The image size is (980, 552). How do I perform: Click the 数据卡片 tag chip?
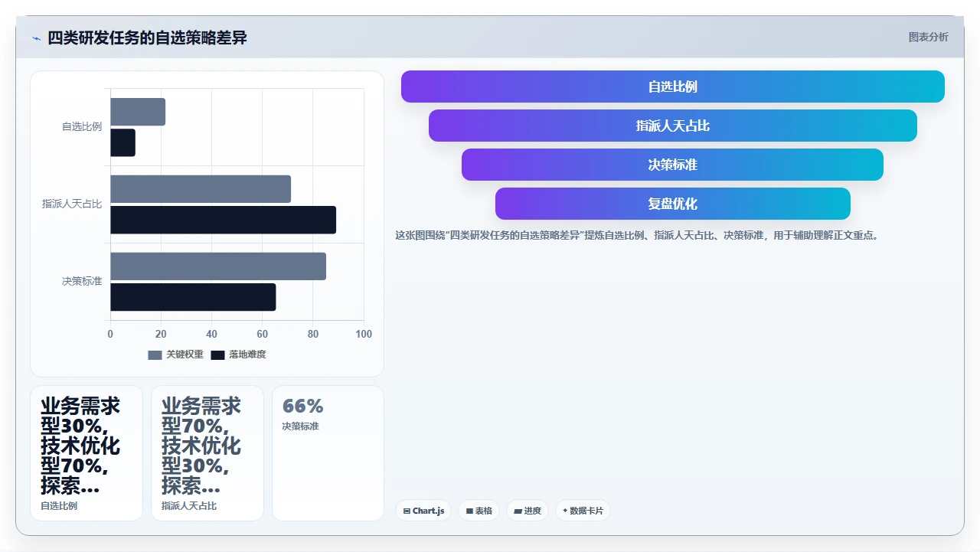pyautogui.click(x=583, y=511)
